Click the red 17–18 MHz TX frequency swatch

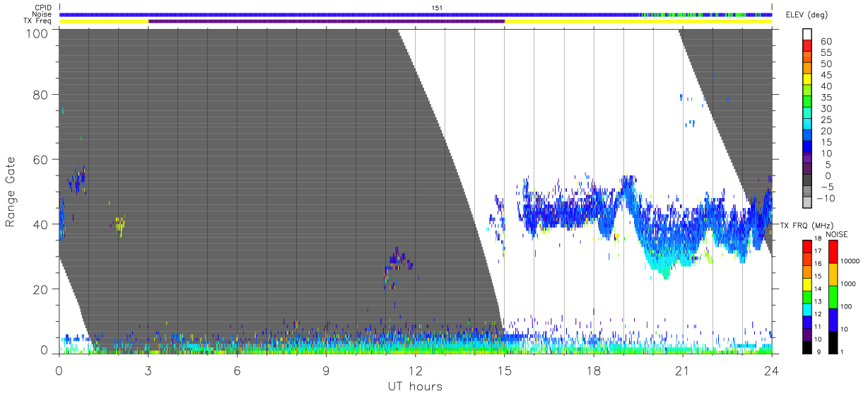(x=808, y=246)
